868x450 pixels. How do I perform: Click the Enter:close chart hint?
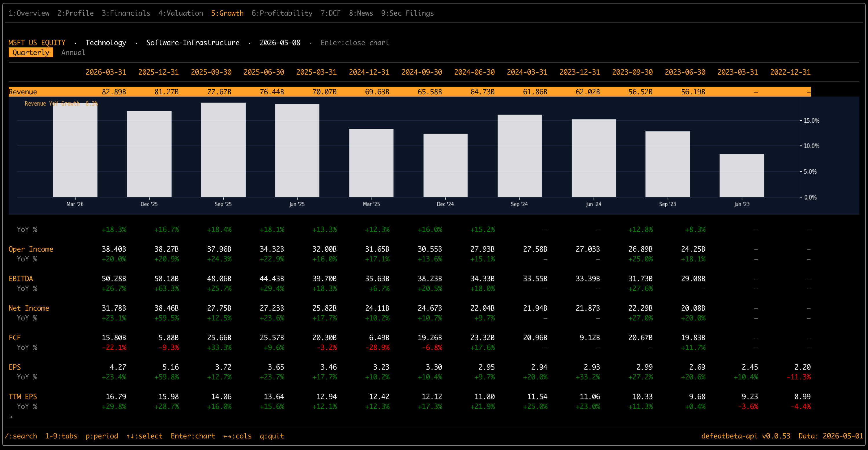[355, 43]
